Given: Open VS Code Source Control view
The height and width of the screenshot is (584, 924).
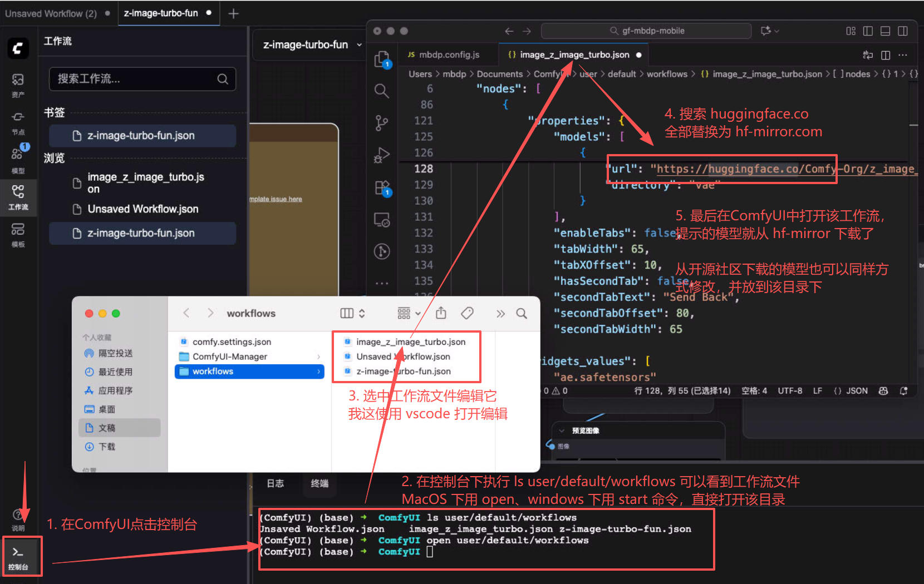Looking at the screenshot, I should (382, 123).
